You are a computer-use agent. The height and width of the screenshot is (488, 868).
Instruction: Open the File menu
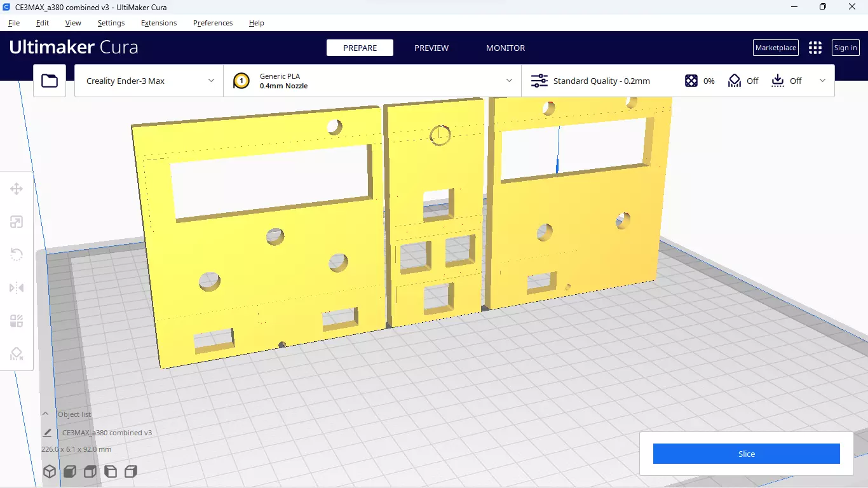pyautogui.click(x=14, y=23)
